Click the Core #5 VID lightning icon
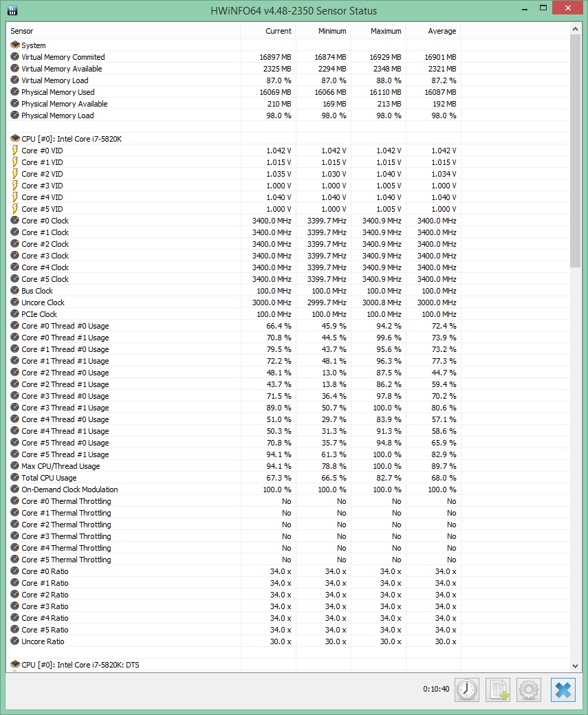The height and width of the screenshot is (715, 588). tap(15, 209)
